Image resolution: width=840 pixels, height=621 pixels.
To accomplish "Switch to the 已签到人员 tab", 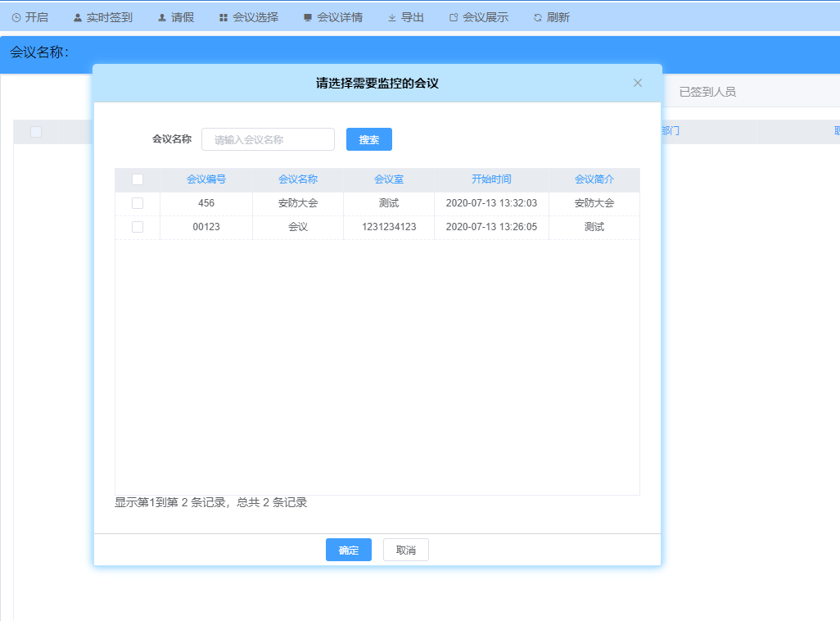I will (707, 92).
